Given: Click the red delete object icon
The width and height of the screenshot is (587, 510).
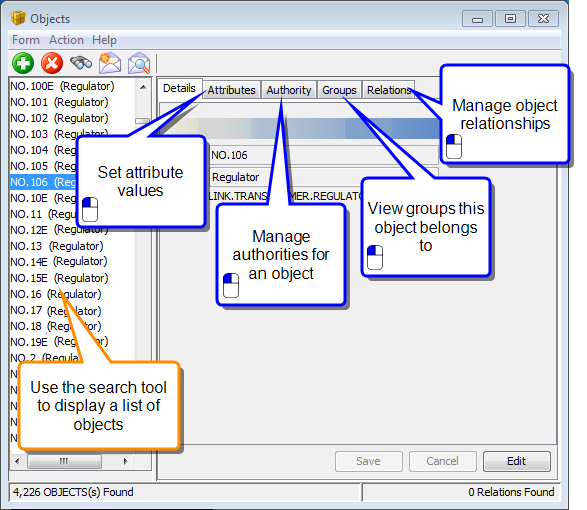Looking at the screenshot, I should 52,63.
